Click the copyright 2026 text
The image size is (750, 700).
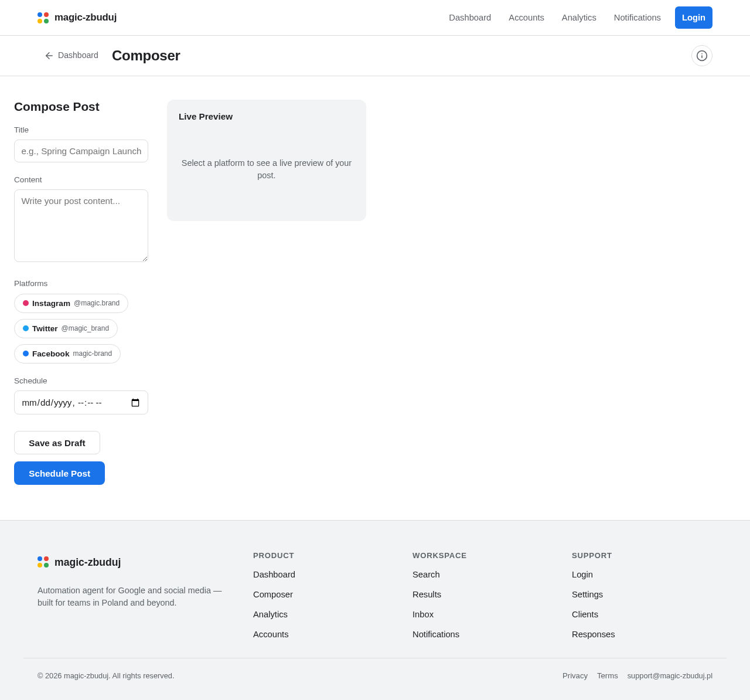106,675
